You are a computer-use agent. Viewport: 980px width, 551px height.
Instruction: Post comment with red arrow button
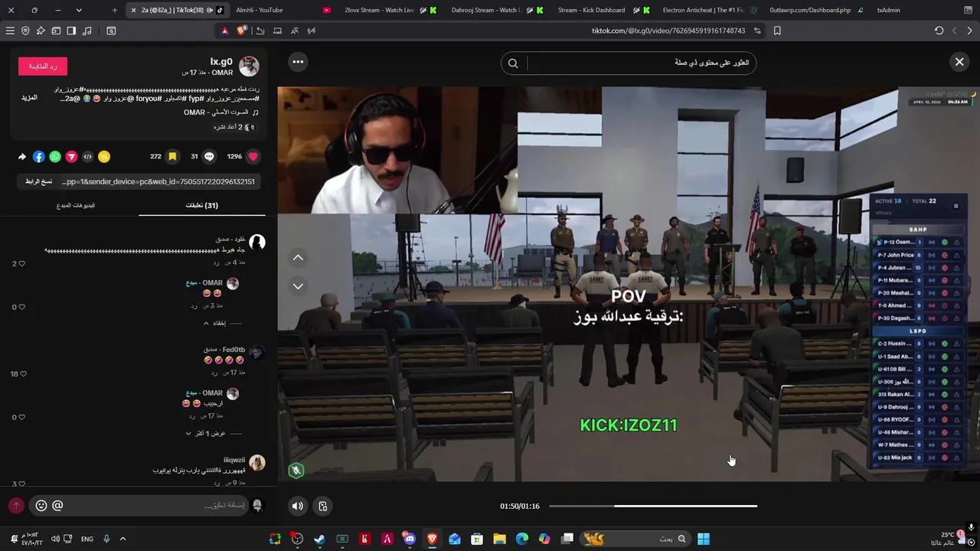click(x=16, y=505)
